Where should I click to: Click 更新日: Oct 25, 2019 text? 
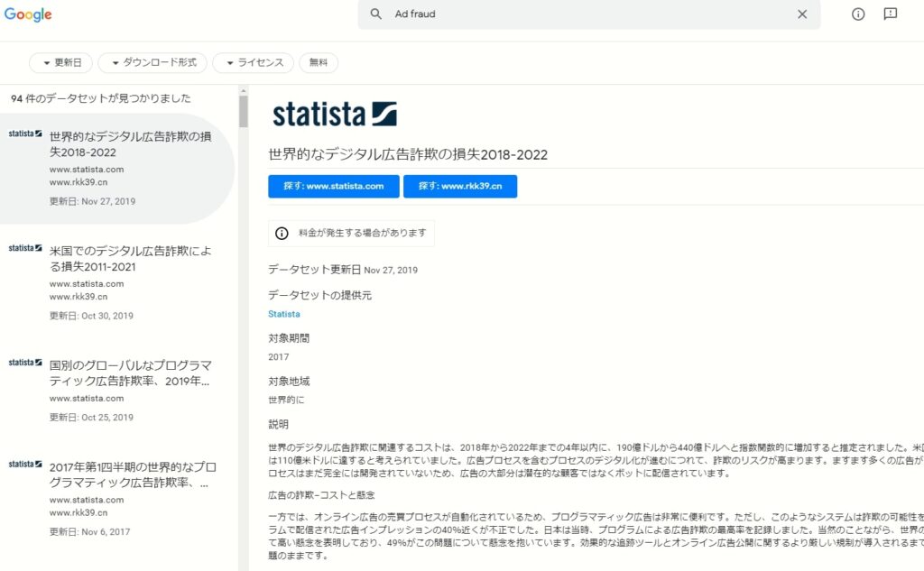click(91, 418)
